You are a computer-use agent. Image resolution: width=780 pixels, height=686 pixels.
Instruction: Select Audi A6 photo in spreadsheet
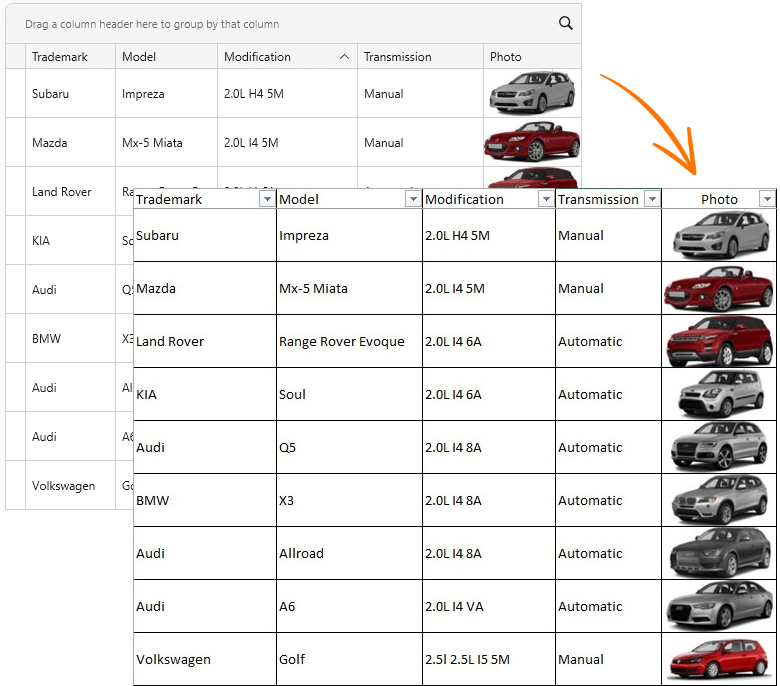(x=719, y=606)
